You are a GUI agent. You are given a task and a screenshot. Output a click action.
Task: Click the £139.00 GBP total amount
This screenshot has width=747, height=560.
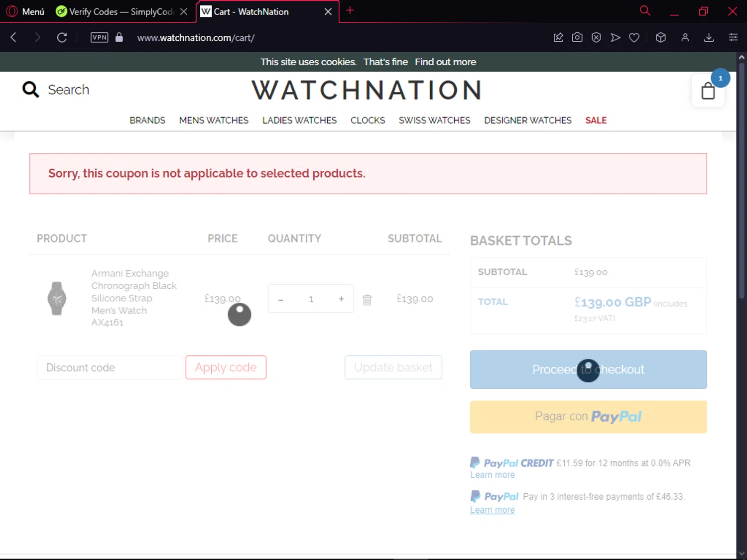coord(613,302)
